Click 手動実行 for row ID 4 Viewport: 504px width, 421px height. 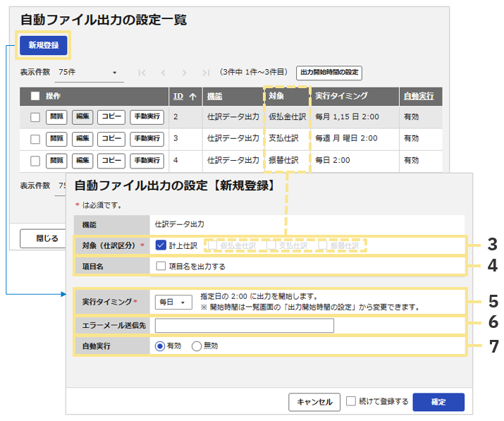[147, 161]
